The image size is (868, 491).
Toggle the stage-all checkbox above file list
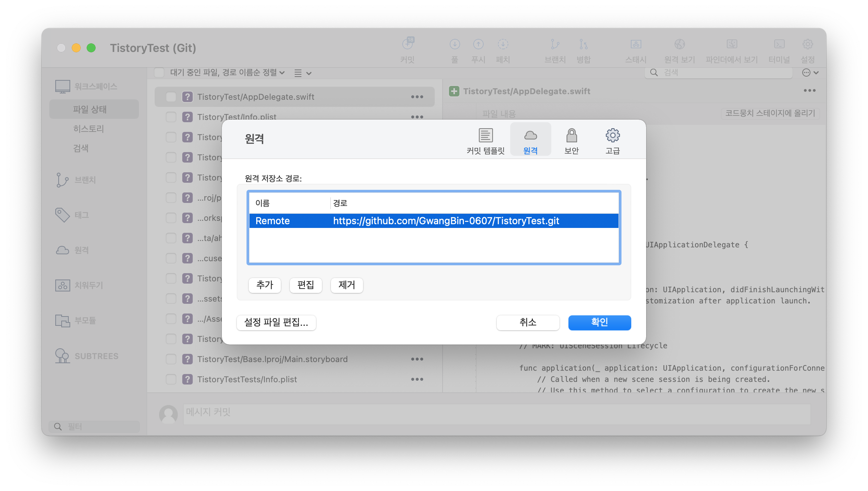coord(159,72)
